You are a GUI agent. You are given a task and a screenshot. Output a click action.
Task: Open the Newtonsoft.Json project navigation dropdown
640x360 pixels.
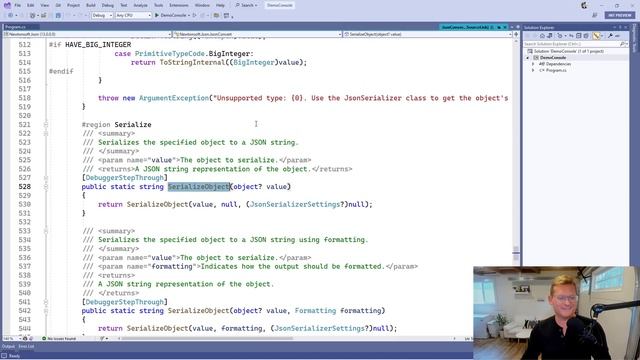(x=87, y=34)
